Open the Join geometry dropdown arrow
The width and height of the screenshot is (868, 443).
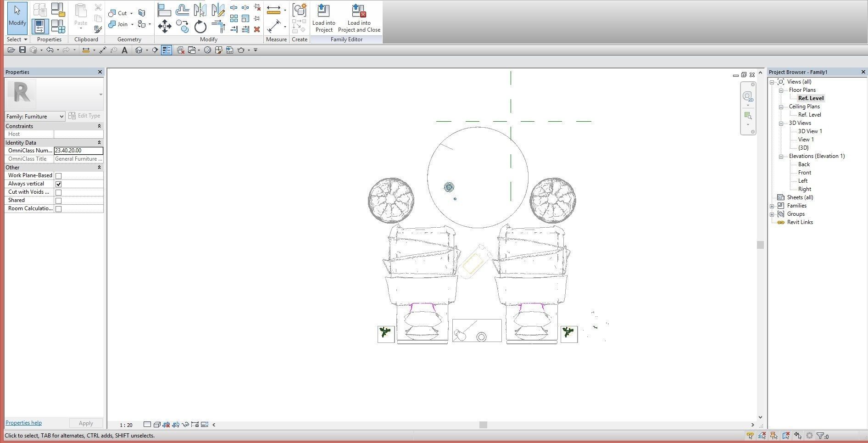[132, 24]
